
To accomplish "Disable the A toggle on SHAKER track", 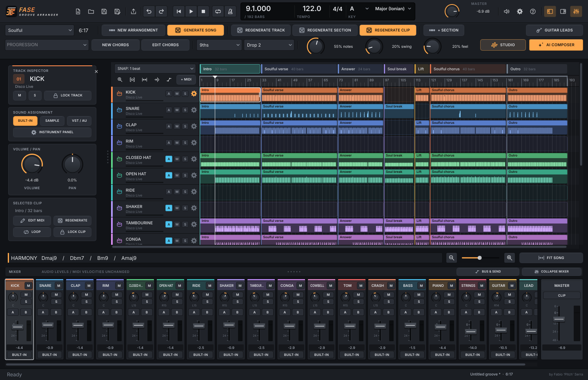I will pos(169,208).
